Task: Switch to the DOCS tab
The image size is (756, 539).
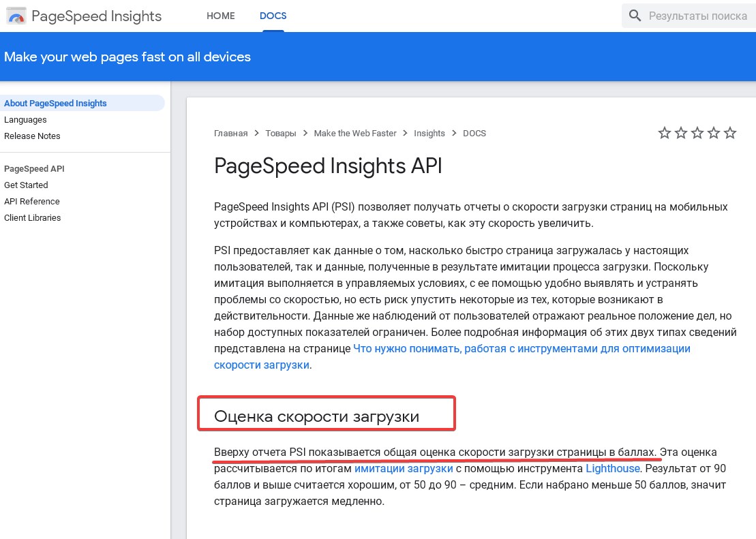Action: tap(273, 16)
